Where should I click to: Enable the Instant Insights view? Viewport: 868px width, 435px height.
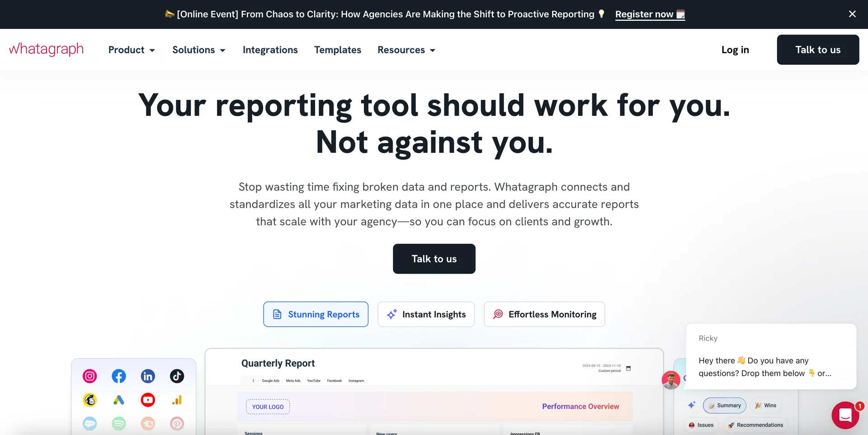[x=426, y=314]
